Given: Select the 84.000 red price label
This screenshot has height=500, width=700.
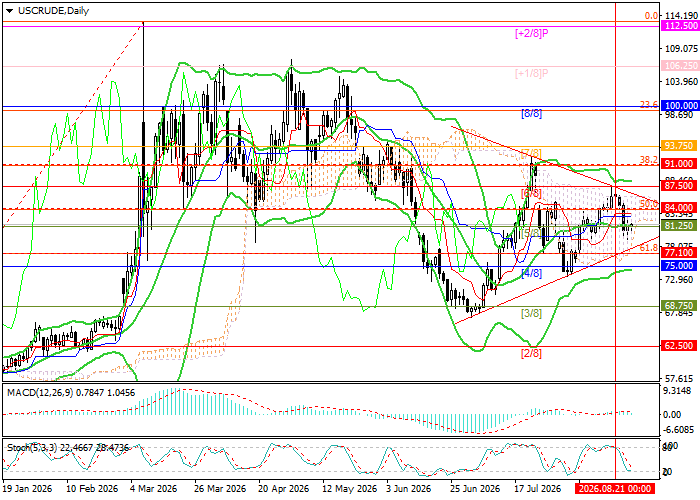Looking at the screenshot, I should (679, 208).
